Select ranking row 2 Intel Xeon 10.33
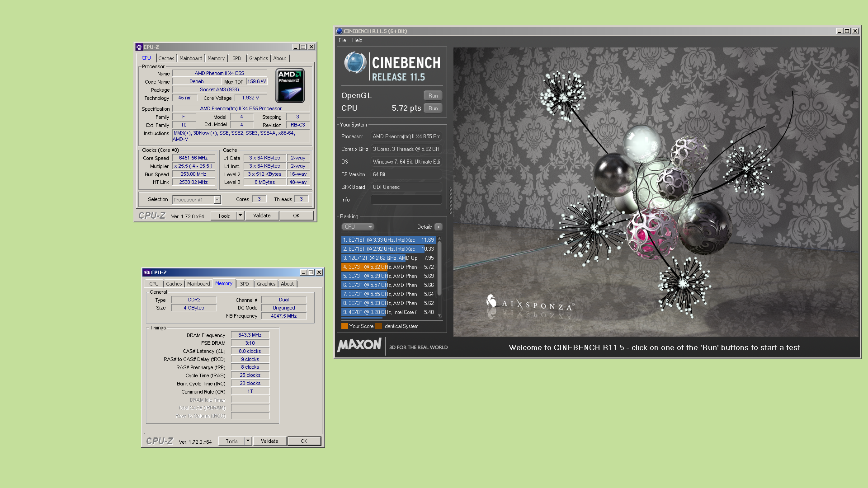Viewport: 868px width, 488px height. tap(388, 249)
